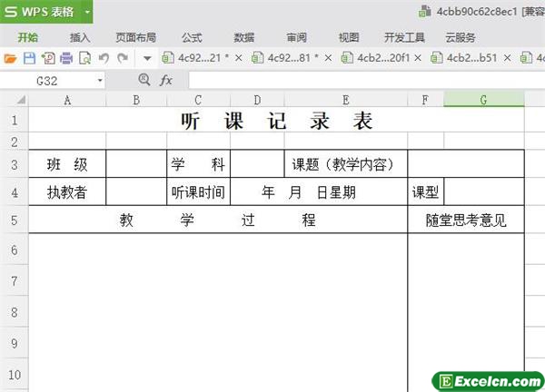
Task: Select column E header
Action: [345, 100]
